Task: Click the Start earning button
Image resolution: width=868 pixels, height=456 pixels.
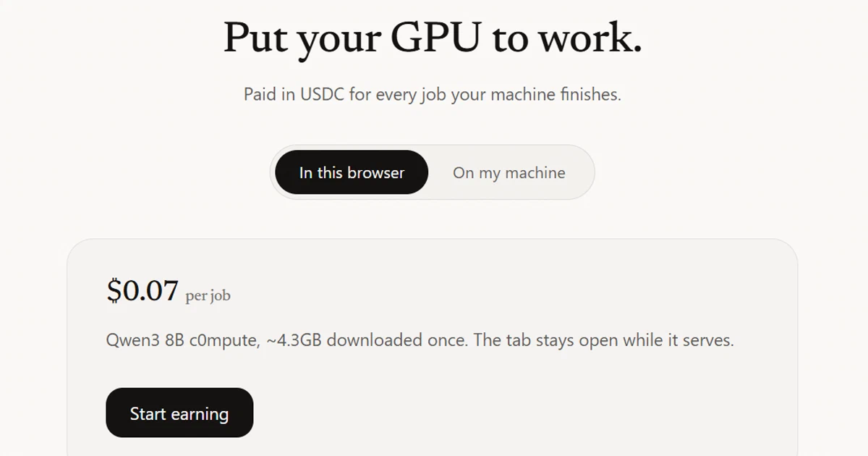Action: [x=179, y=413]
